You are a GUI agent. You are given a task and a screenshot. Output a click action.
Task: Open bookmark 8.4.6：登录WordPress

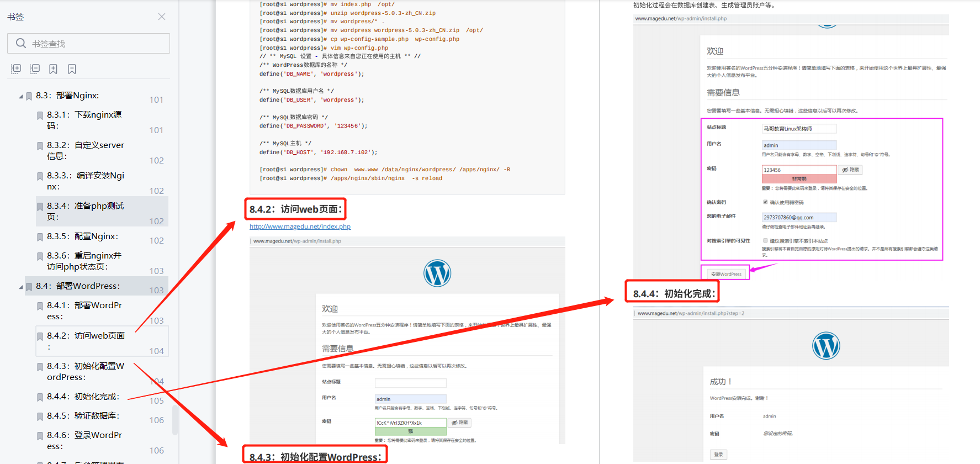pyautogui.click(x=84, y=440)
